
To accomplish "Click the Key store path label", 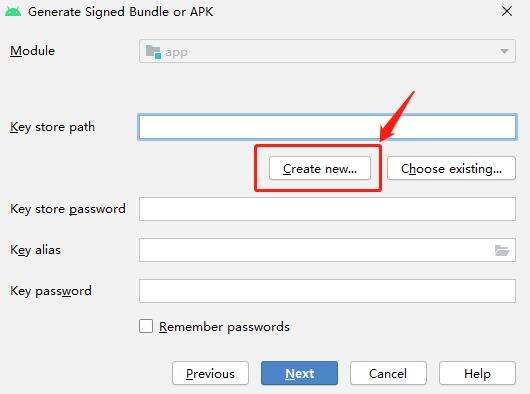I will click(52, 127).
